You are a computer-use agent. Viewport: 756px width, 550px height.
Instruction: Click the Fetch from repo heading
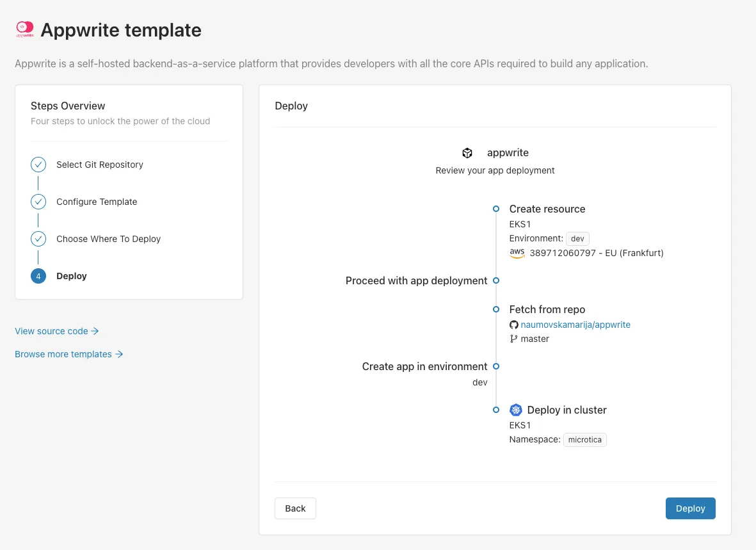click(547, 309)
